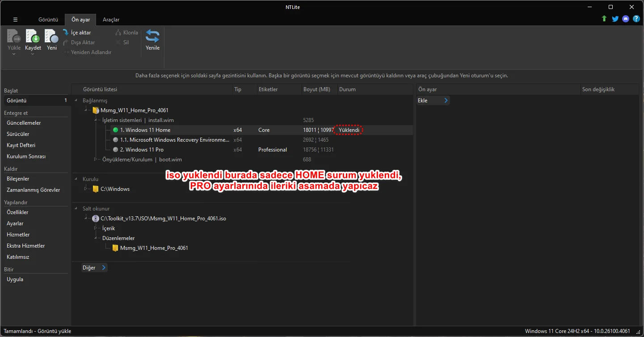
Task: Click the green status dot of Windows 11 Home
Action: pyautogui.click(x=115, y=130)
